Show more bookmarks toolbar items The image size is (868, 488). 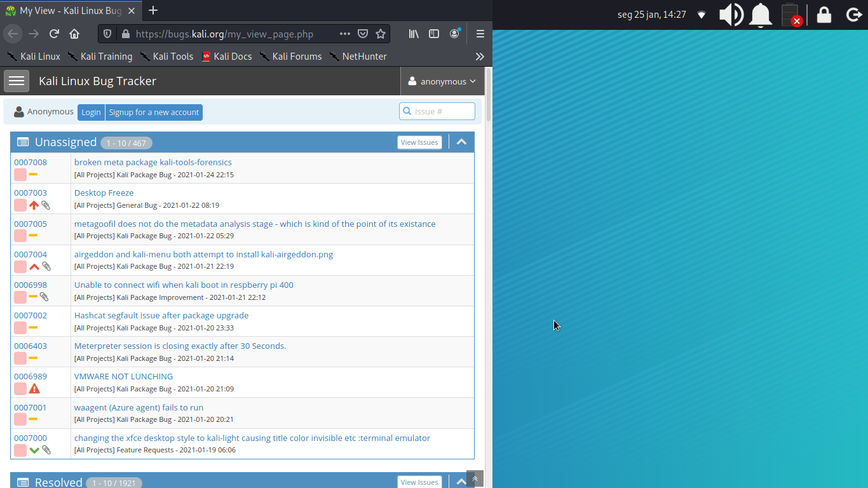480,57
